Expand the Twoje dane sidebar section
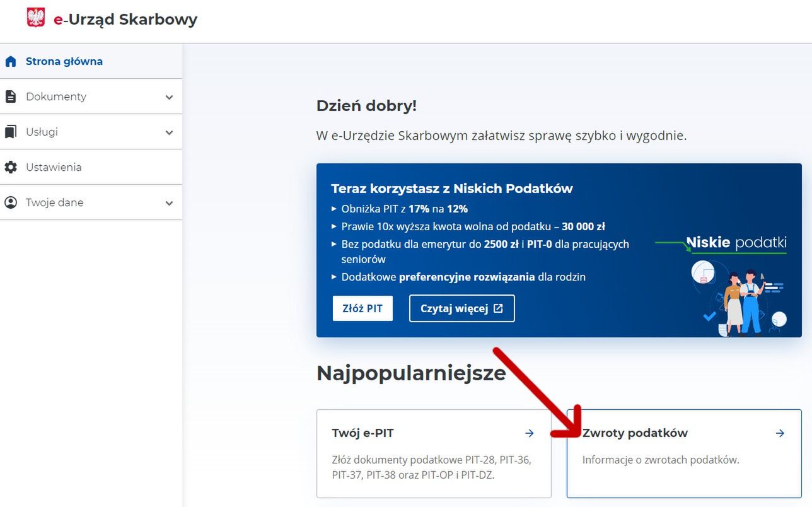812x507 pixels. (x=168, y=203)
